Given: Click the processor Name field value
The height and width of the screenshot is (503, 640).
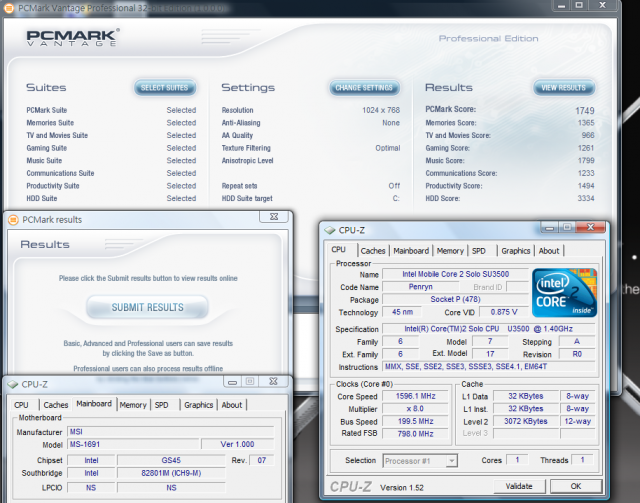Looking at the screenshot, I should [x=456, y=274].
